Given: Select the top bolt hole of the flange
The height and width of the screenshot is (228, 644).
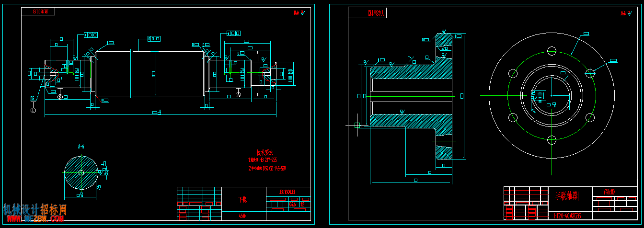Looking at the screenshot, I should coord(552,51).
